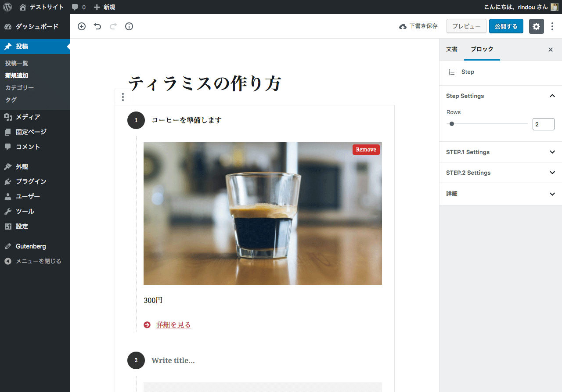Expand STEP.2 Settings panel
This screenshot has width=562, height=392.
point(501,173)
